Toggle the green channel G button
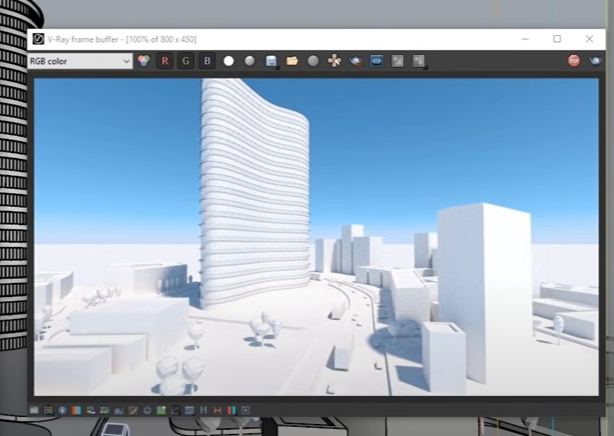Screen dimensions: 614x436 (x=186, y=61)
